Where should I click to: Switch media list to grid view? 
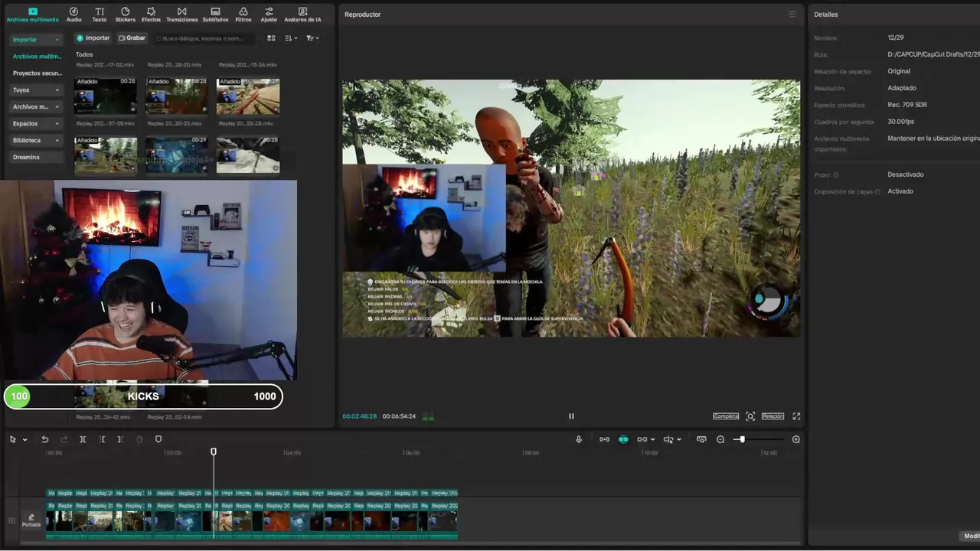click(x=271, y=37)
